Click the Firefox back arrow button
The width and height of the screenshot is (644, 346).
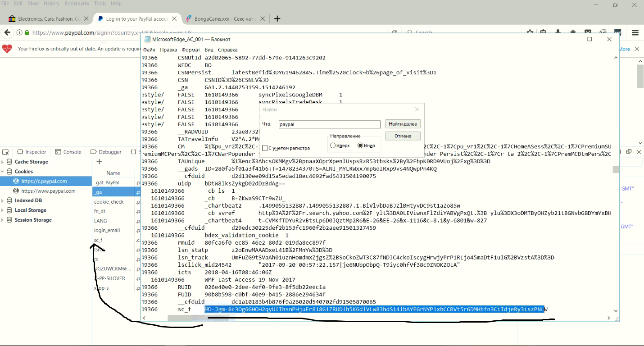point(7,32)
